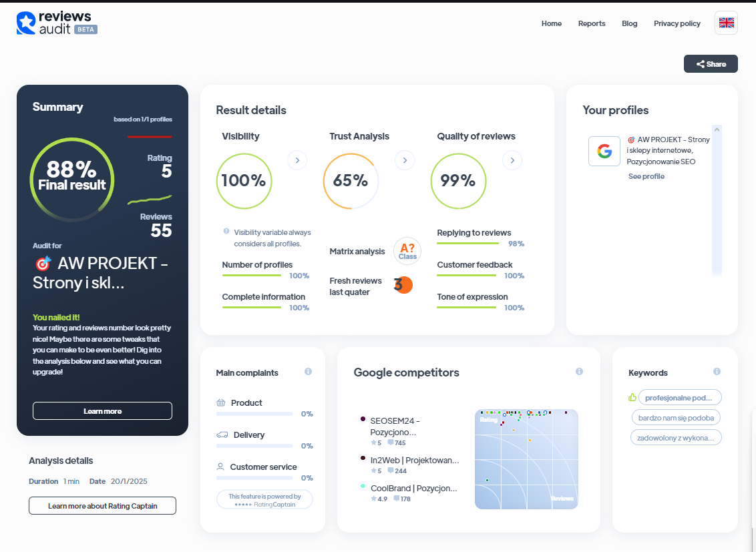Click the powered by RatingCaptain badge
Image resolution: width=756 pixels, height=552 pixels.
point(264,499)
